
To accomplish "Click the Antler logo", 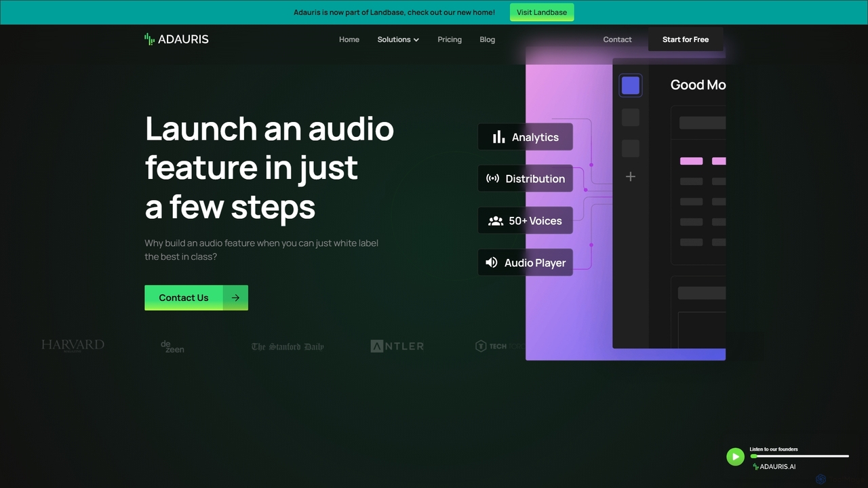I will (x=397, y=346).
